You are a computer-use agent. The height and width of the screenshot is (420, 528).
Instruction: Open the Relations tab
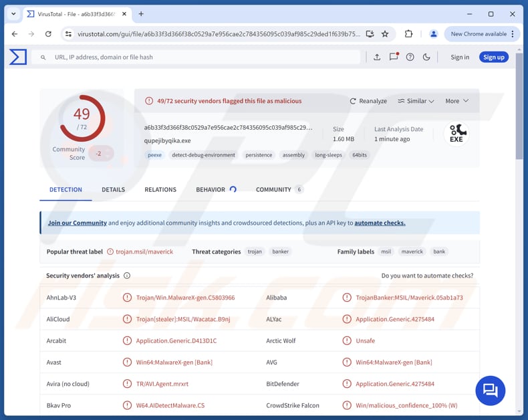coord(160,190)
